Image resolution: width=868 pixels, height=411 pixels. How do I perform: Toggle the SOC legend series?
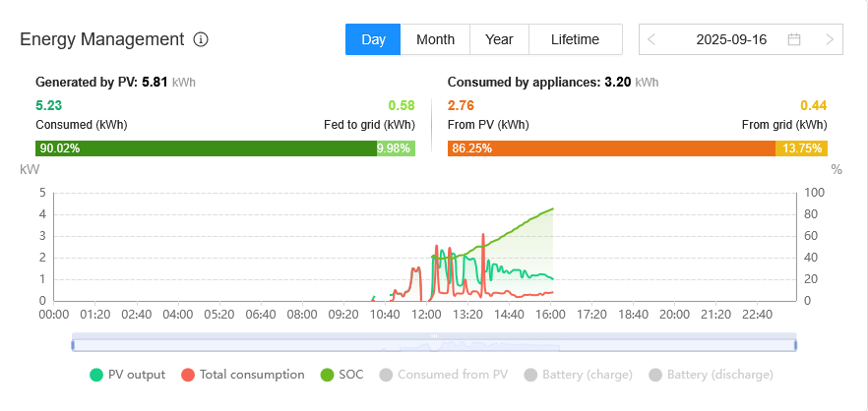tap(341, 375)
